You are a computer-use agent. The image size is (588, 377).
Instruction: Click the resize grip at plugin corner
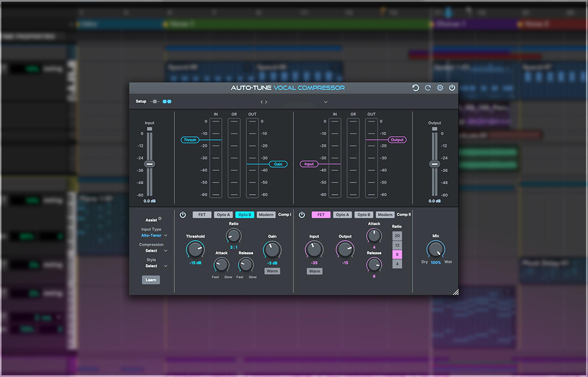456,292
